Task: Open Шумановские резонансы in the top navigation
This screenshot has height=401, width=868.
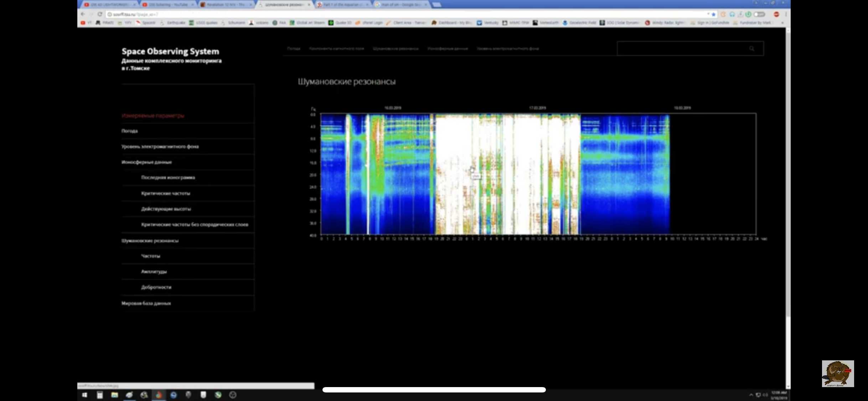Action: pos(396,48)
